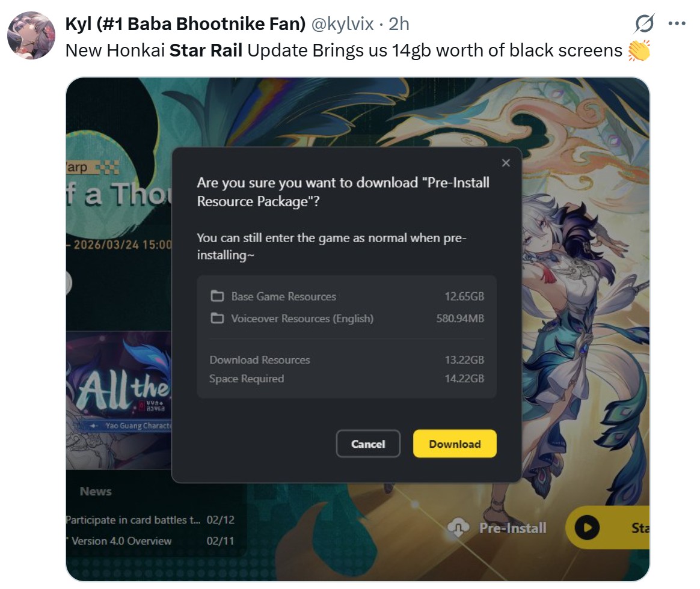Click the yellow Download button

pos(455,444)
